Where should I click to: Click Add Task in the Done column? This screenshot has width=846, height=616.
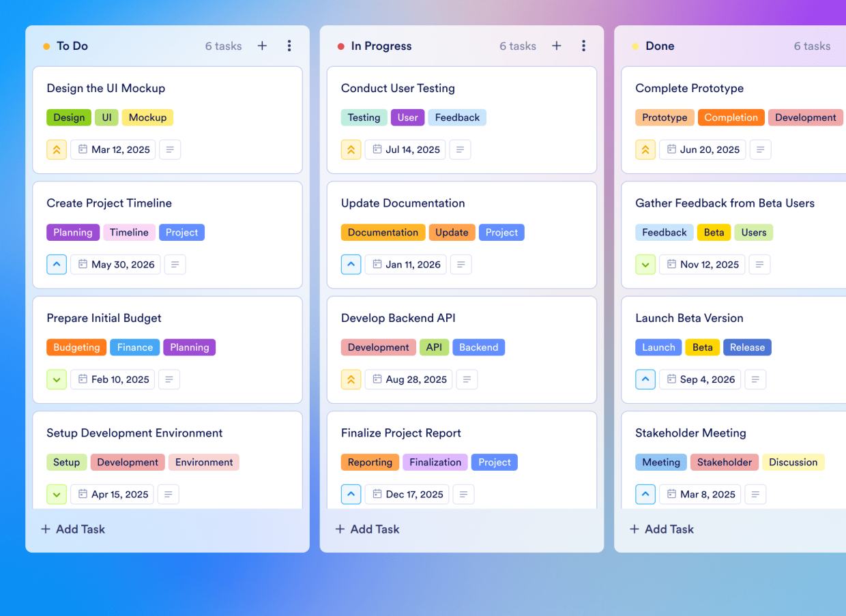pos(661,529)
